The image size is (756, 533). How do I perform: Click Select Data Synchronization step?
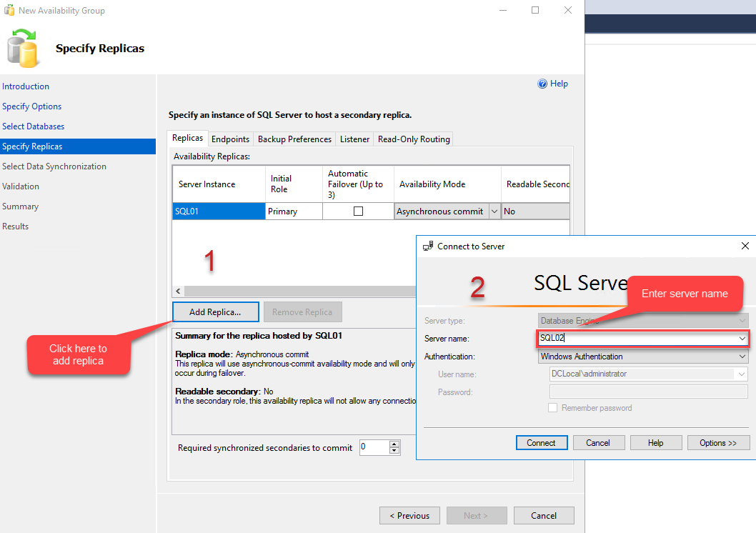[x=54, y=166]
